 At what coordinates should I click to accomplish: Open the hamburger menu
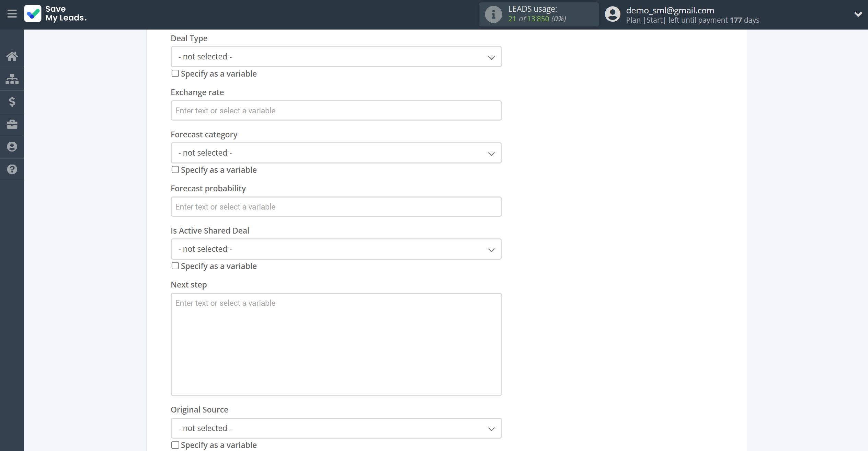pos(12,14)
